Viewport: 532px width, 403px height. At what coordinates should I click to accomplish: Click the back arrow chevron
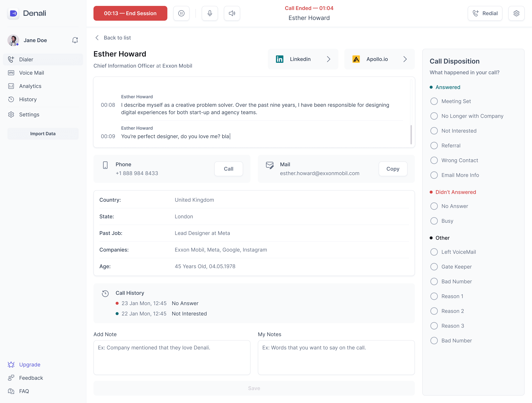[x=97, y=38]
